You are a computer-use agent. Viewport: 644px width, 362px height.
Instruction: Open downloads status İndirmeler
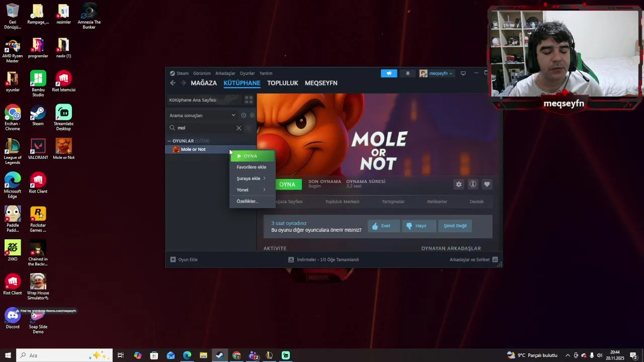[x=324, y=260]
